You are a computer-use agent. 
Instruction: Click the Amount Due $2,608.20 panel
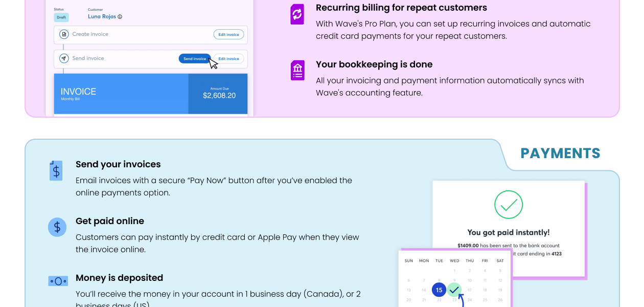point(219,93)
